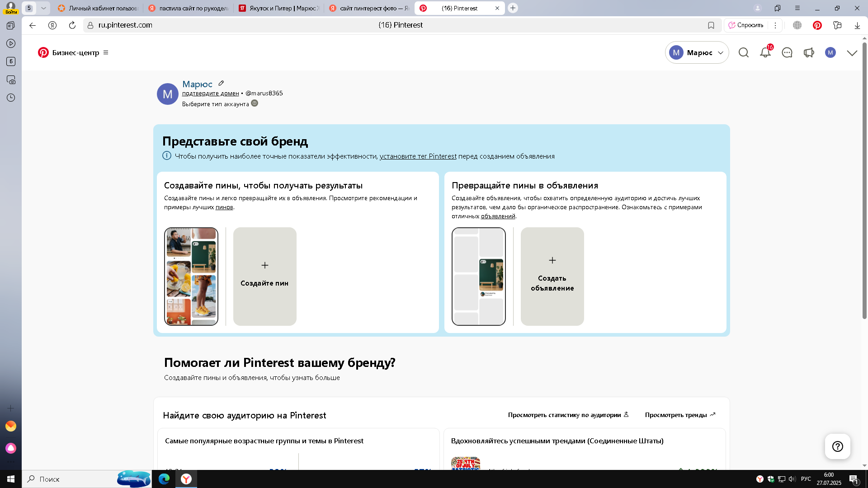Open the sidebar Alice assistant icon
Screen dimensions: 868x488
(x=11, y=448)
